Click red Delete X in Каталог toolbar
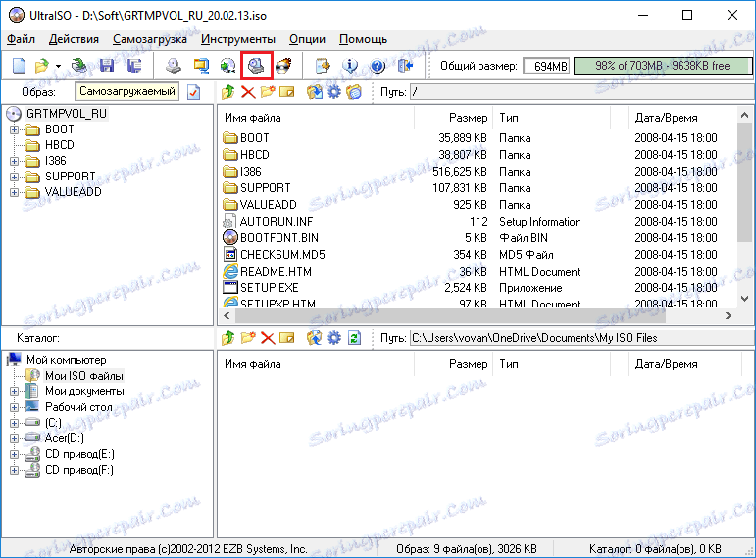 point(268,338)
